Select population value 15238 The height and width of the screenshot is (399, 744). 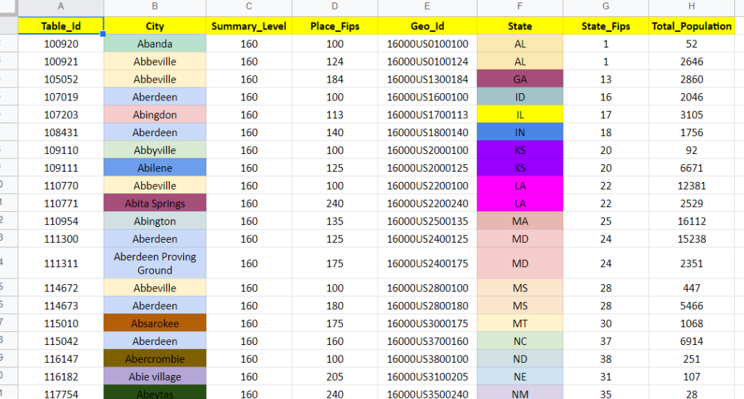click(691, 239)
